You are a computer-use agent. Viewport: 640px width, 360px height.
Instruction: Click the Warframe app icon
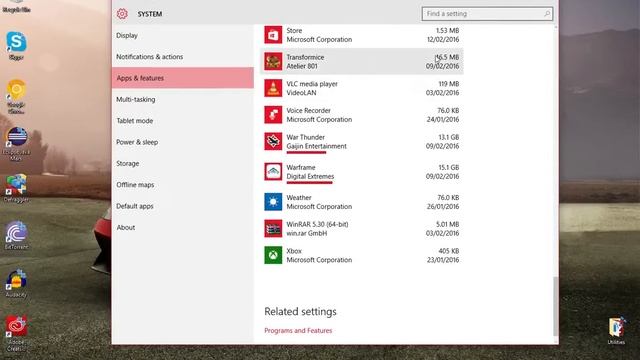(273, 171)
